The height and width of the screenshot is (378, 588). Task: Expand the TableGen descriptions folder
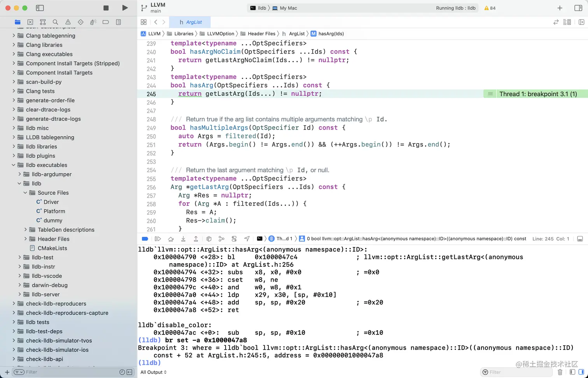[x=25, y=230]
